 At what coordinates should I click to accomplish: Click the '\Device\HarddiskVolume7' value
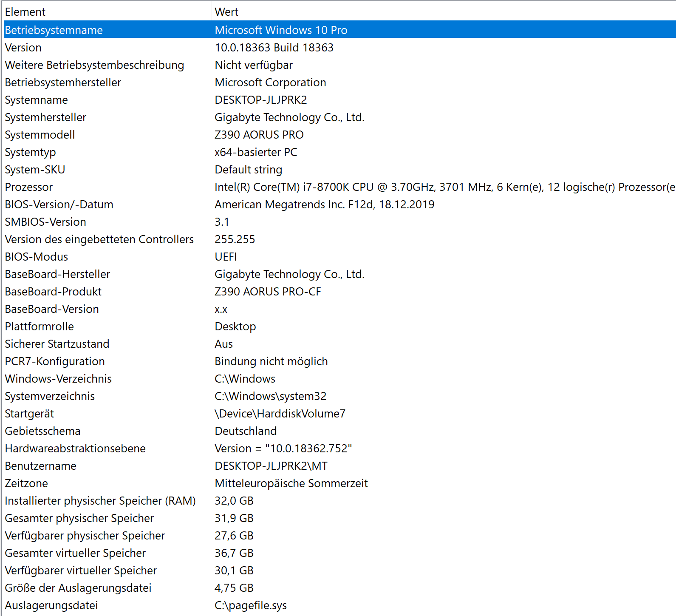pyautogui.click(x=280, y=414)
